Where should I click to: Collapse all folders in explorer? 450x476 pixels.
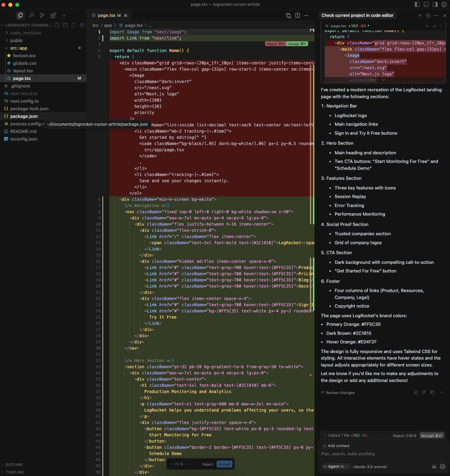[x=82, y=25]
